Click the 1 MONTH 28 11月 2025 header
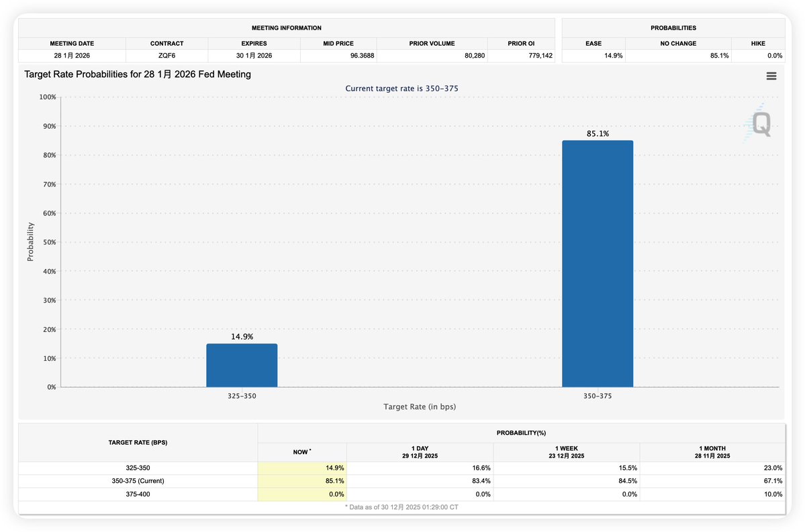805x532 pixels. pyautogui.click(x=712, y=451)
